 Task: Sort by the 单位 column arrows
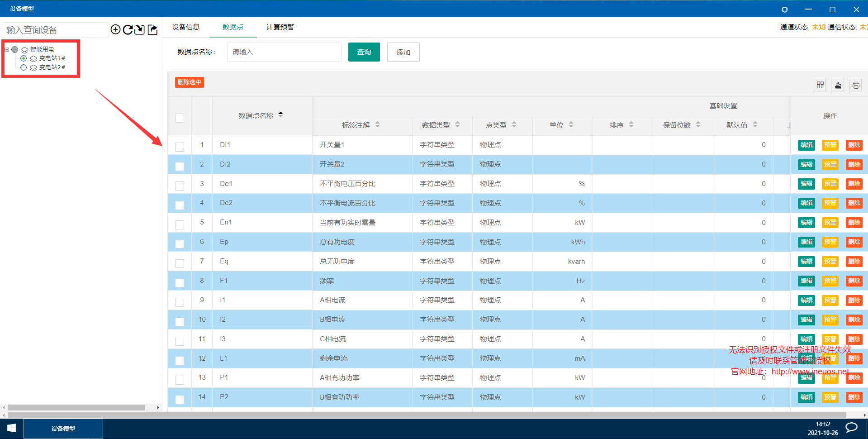[x=571, y=125]
